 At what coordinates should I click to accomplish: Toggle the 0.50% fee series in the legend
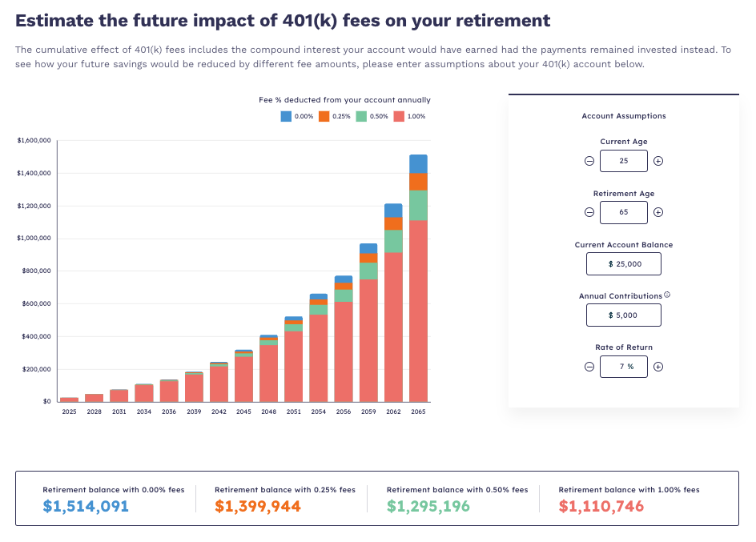pos(361,116)
